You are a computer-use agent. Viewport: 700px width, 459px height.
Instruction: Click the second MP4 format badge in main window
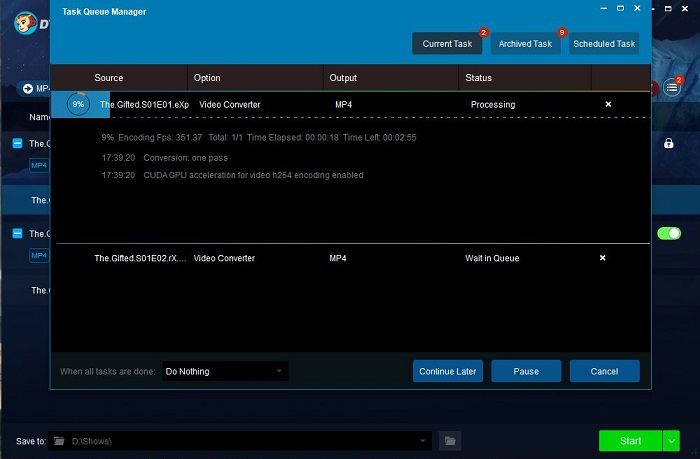[x=39, y=255]
